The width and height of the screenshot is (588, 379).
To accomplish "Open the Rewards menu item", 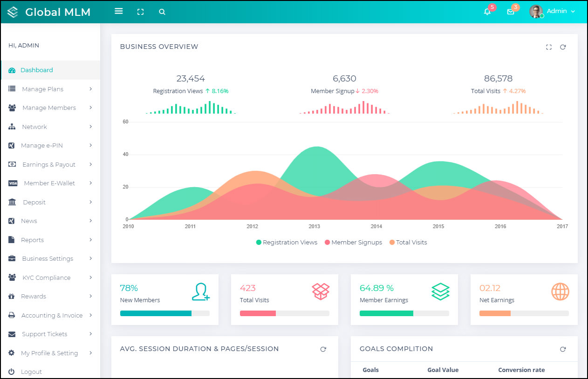I will tap(50, 297).
